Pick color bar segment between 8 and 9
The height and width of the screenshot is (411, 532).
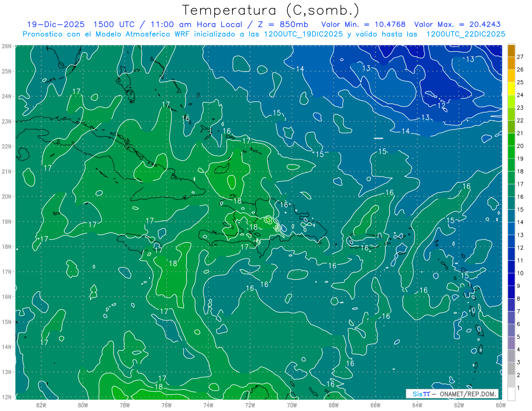tap(511, 292)
